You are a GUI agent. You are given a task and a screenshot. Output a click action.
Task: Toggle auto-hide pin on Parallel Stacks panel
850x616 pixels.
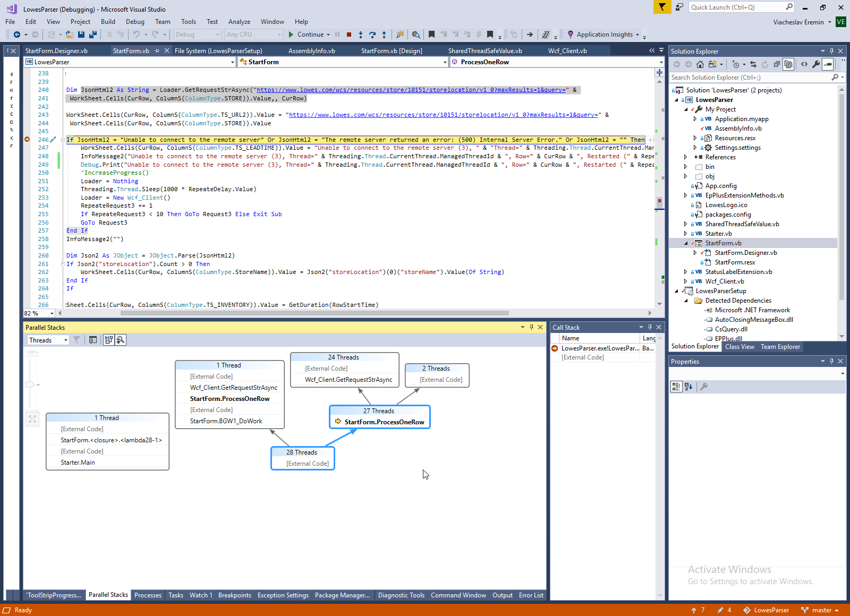pos(531,327)
